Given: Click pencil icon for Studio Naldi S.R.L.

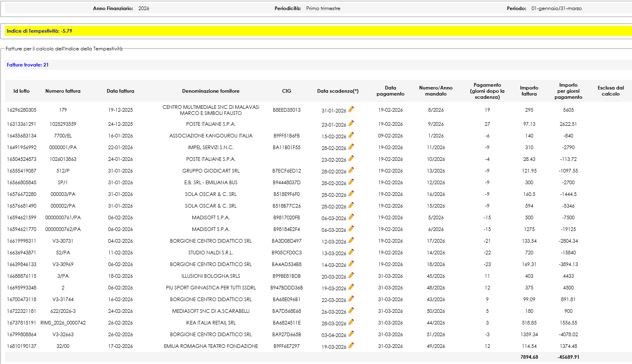Looking at the screenshot, I should click(x=351, y=252).
